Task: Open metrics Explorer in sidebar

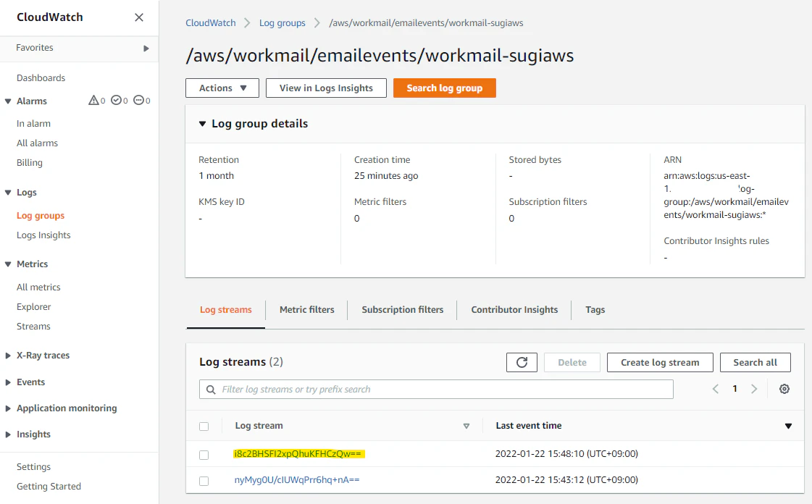Action: [x=33, y=307]
